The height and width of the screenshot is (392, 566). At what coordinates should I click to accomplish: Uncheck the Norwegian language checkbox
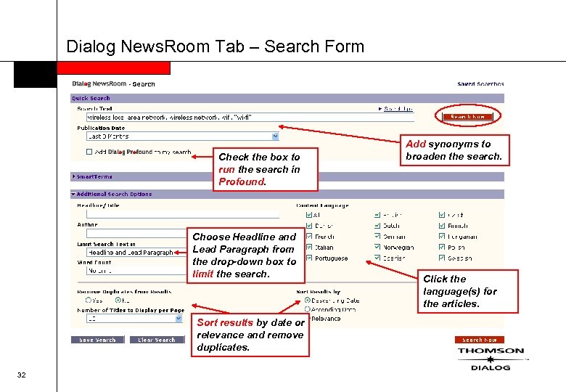point(377,247)
